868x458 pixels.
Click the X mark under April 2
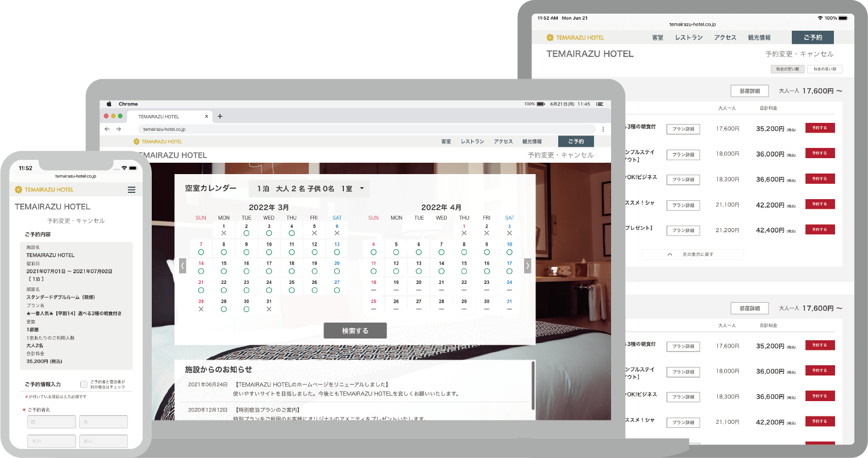[x=487, y=233]
